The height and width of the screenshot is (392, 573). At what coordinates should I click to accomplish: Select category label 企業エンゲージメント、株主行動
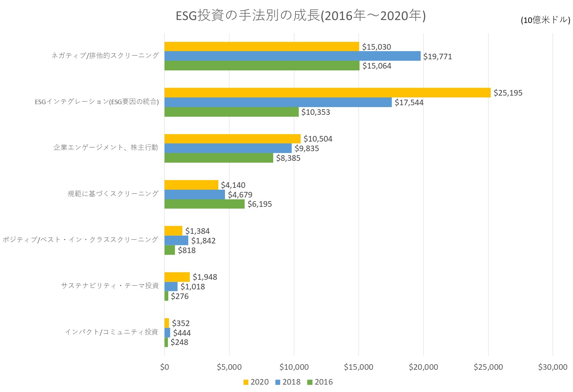(106, 147)
